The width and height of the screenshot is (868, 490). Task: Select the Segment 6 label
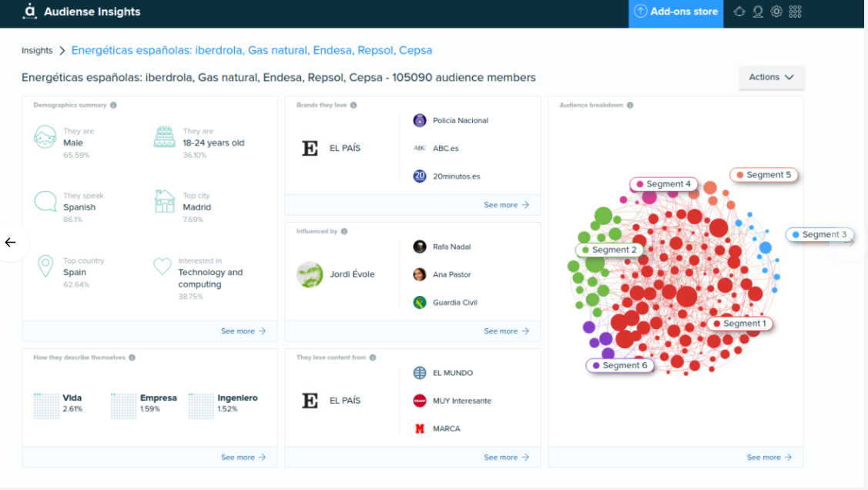tap(619, 365)
